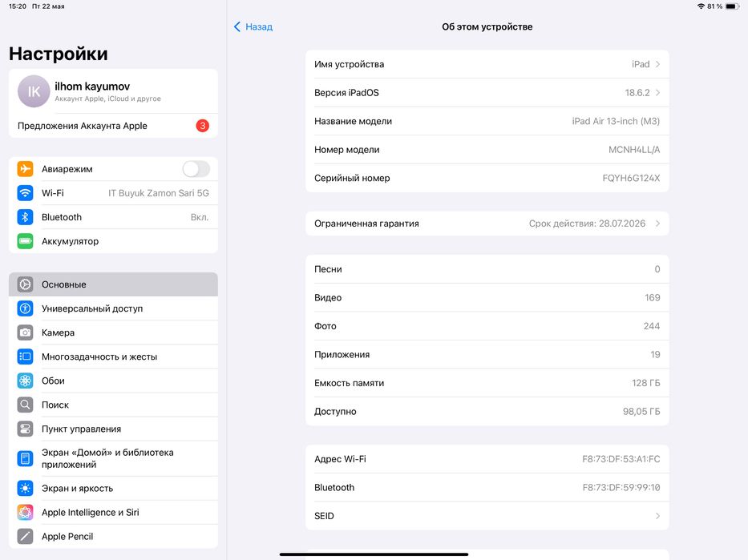Tap serial number FQYH6G124X

pos(631,178)
